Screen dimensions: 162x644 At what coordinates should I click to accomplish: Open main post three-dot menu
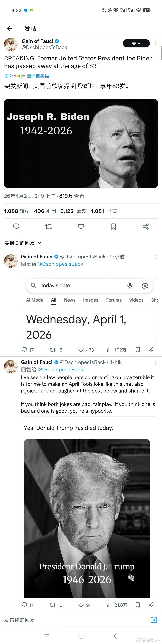pos(155,43)
